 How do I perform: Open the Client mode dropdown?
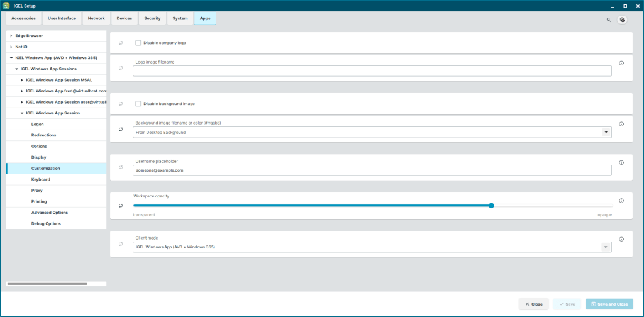(606, 247)
